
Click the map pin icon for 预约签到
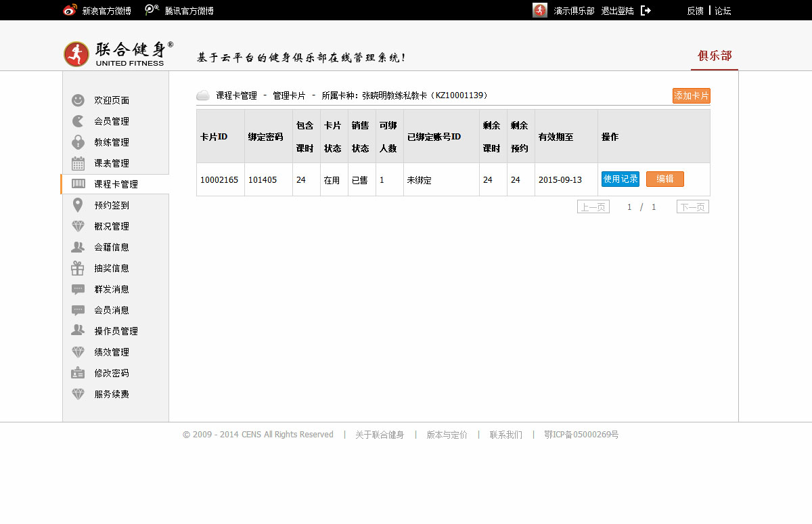[78, 205]
